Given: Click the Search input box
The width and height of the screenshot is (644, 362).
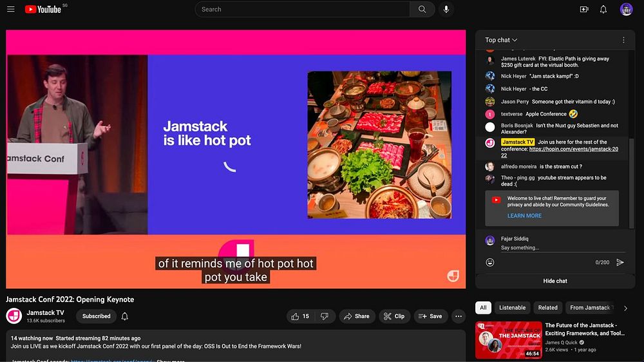Looking at the screenshot, I should coord(302,9).
